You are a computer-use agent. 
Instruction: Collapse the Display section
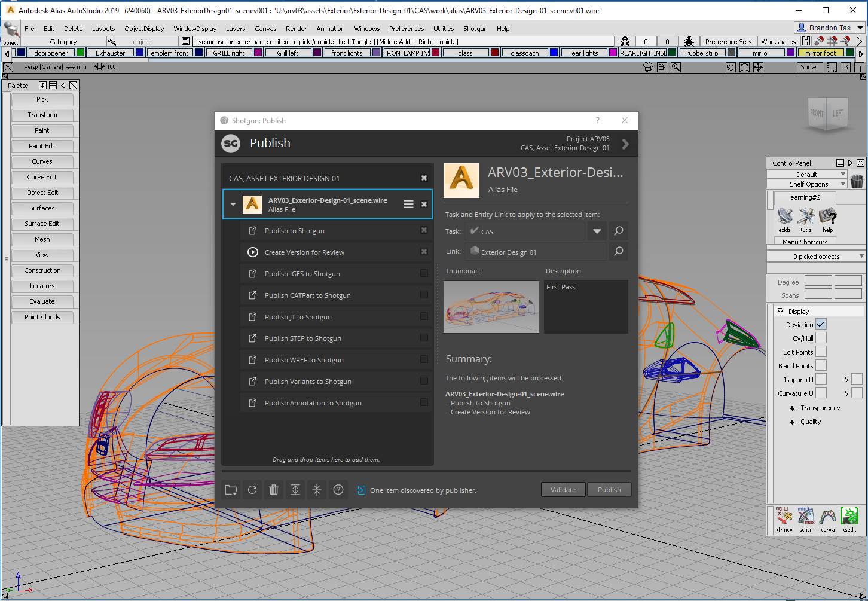[780, 311]
